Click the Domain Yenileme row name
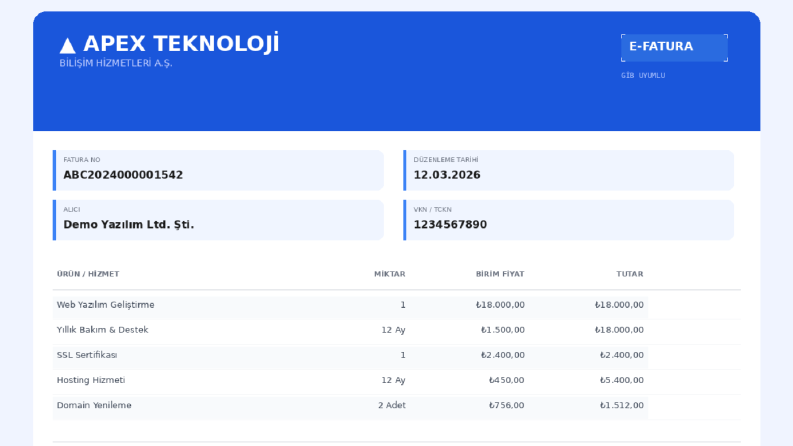The image size is (793, 446). [x=94, y=405]
